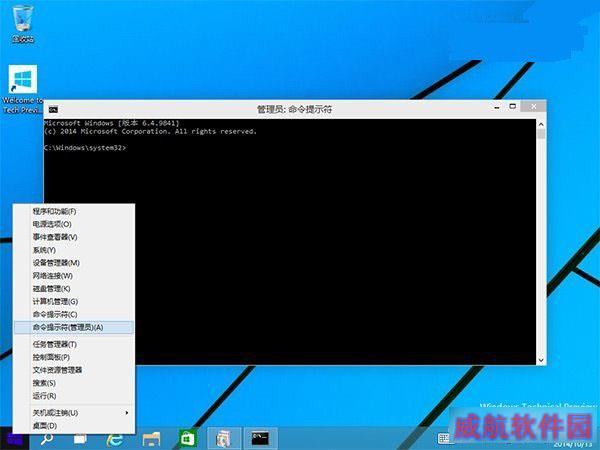Select 运行(R) menu entry
The image size is (600, 450).
pyautogui.click(x=74, y=396)
